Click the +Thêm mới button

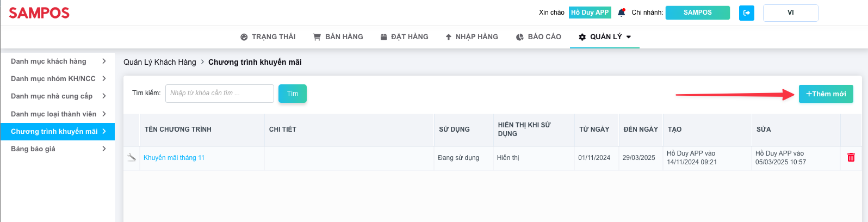coord(826,94)
